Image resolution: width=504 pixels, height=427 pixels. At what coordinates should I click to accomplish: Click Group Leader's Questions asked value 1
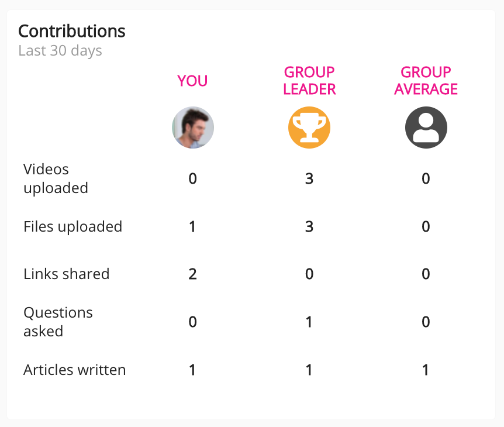(309, 322)
